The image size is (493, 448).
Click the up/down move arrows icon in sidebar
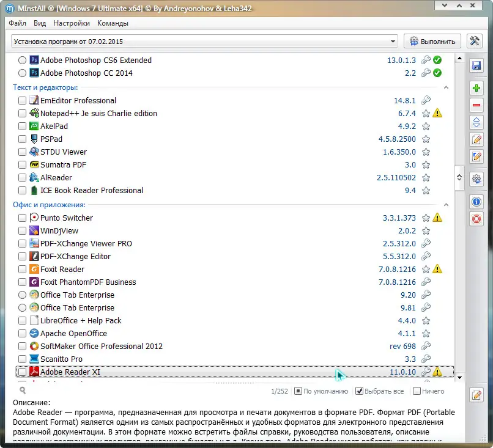coord(476,122)
